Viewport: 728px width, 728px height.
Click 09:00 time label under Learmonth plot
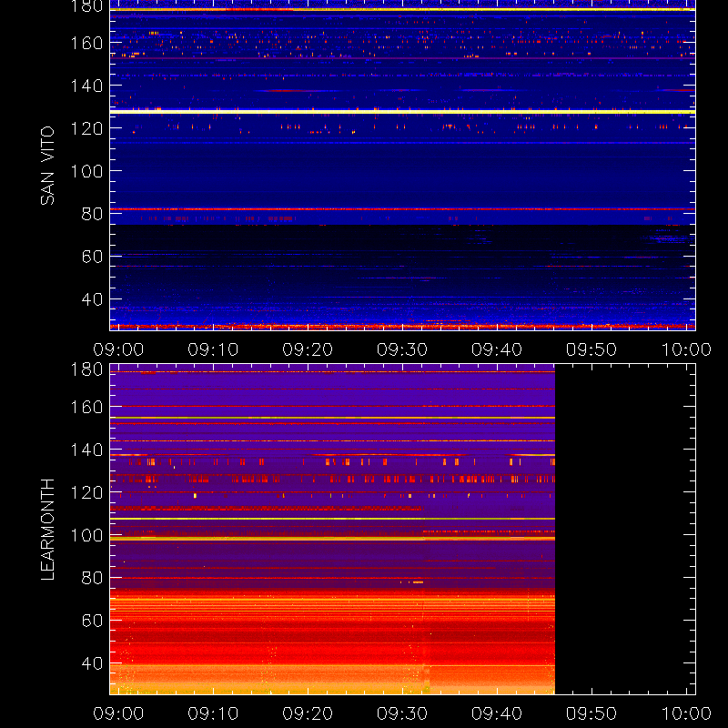[118, 713]
